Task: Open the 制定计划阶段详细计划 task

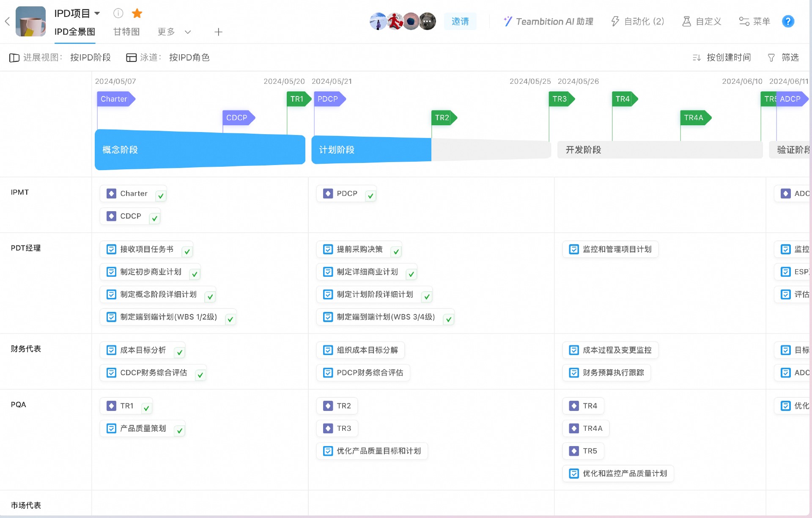Action: [375, 294]
